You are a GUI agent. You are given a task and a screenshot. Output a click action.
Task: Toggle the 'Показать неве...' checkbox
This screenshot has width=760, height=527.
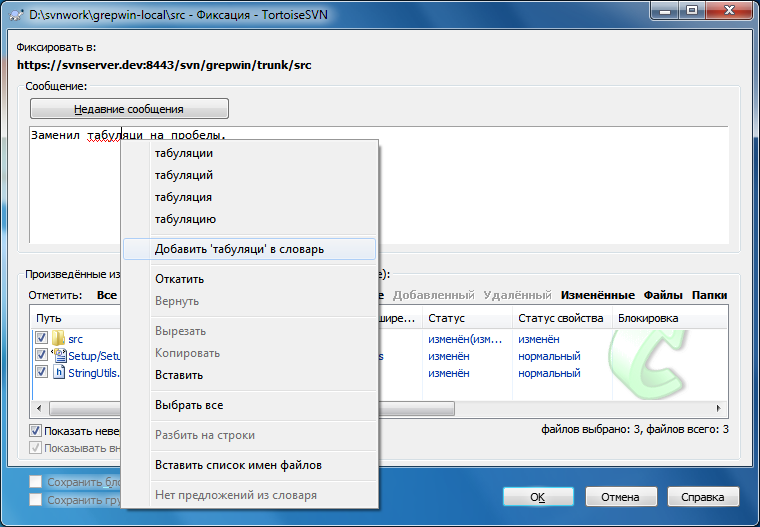coord(35,431)
